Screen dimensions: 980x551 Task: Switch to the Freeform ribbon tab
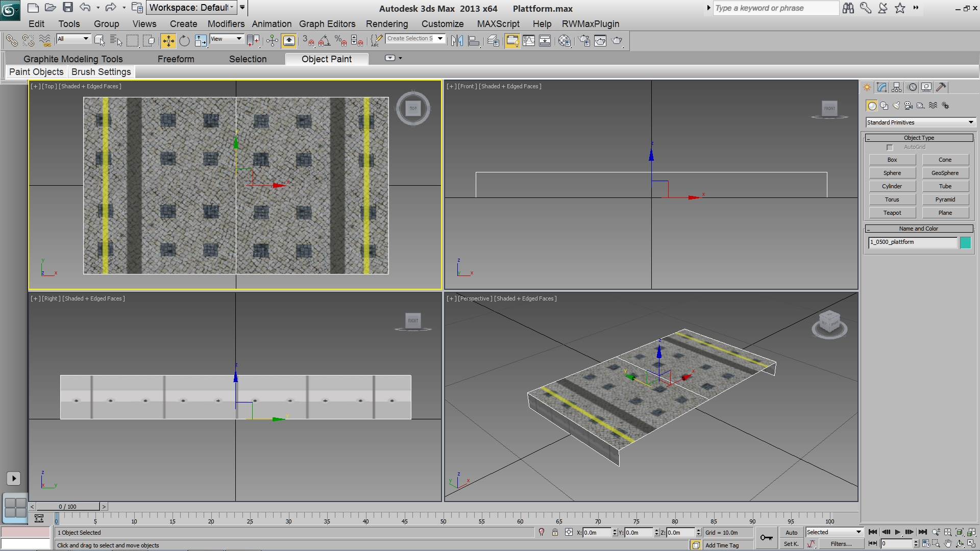pos(176,59)
